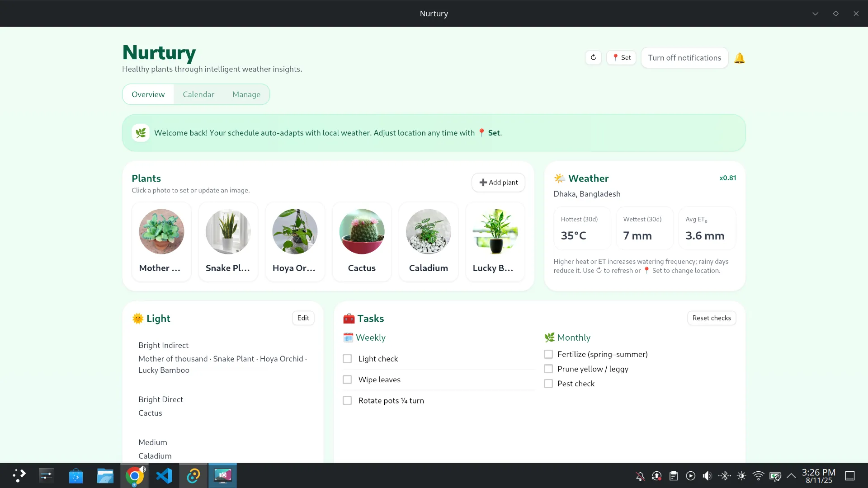Check Rotate pots ¼ turn
The height and width of the screenshot is (488, 868).
click(x=347, y=400)
